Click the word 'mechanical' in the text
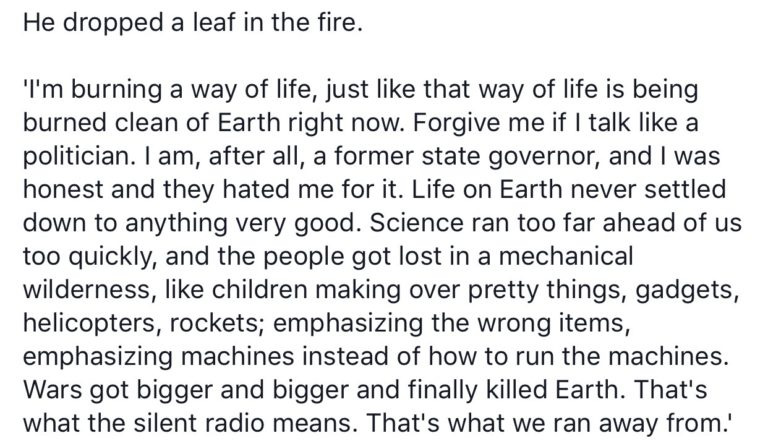 (566, 256)
